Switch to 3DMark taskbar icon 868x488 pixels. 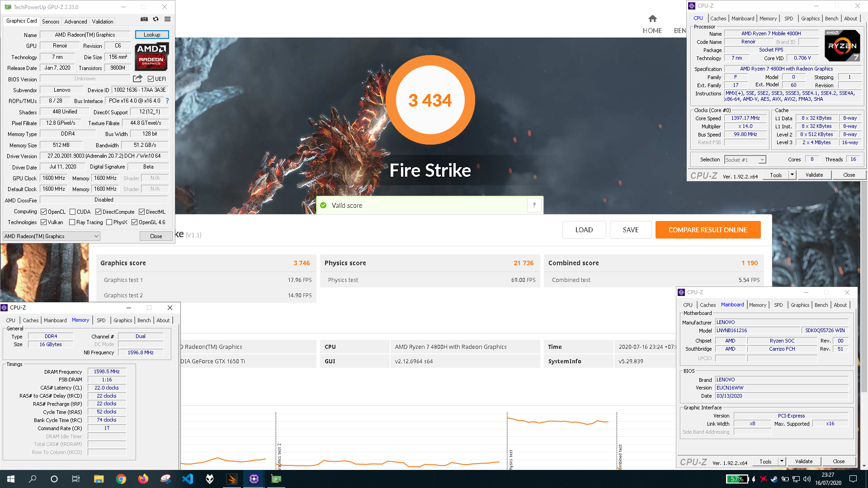click(232, 479)
